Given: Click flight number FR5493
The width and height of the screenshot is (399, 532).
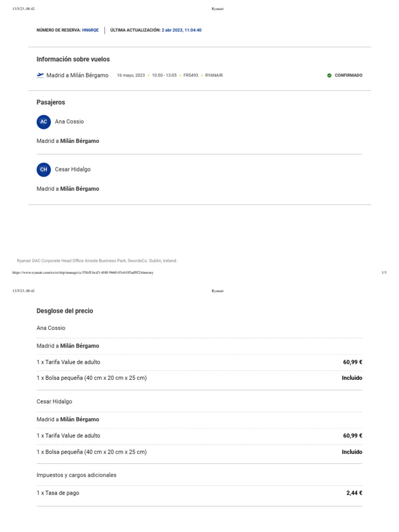Looking at the screenshot, I should 190,75.
